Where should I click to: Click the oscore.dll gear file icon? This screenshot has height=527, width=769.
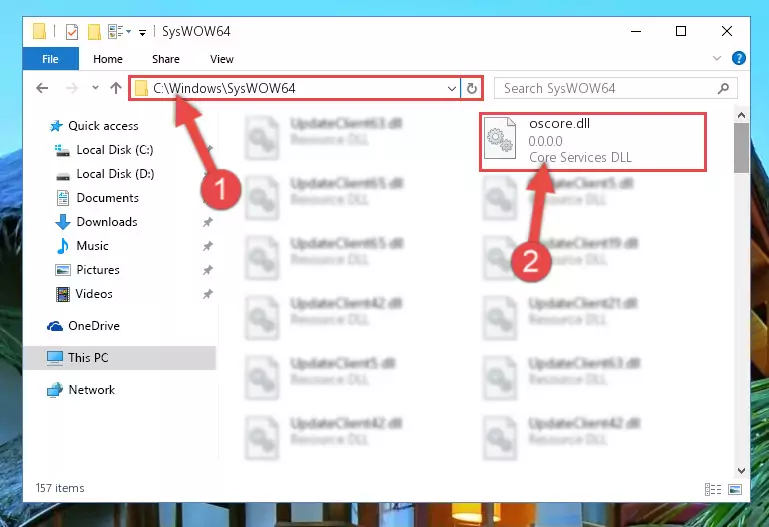500,138
